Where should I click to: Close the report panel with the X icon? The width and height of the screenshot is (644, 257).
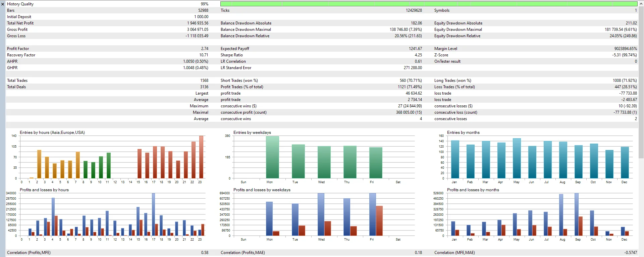[x=3, y=4]
